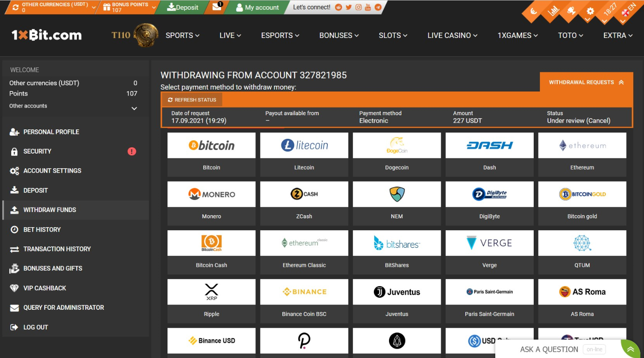Choose Paris Saint-Germain token tile
This screenshot has width=644, height=358.
(489, 301)
